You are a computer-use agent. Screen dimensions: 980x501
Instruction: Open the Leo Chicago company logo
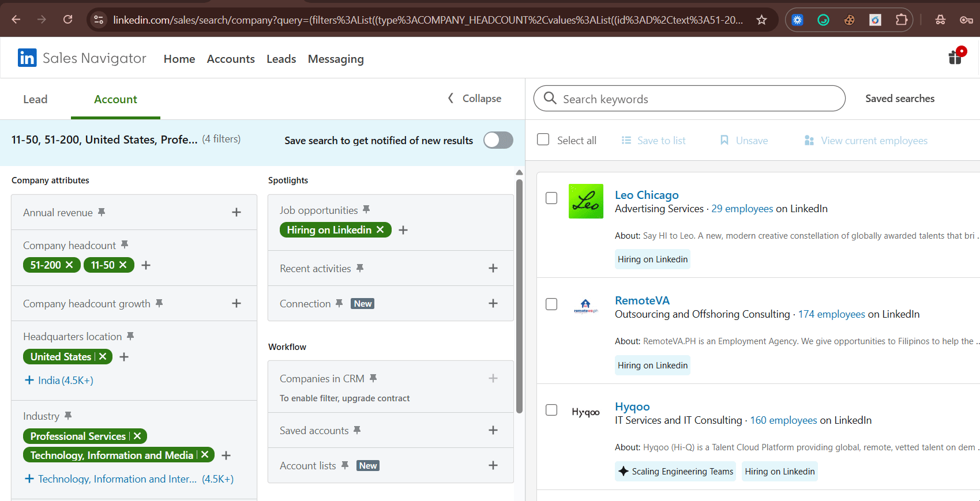pyautogui.click(x=585, y=201)
